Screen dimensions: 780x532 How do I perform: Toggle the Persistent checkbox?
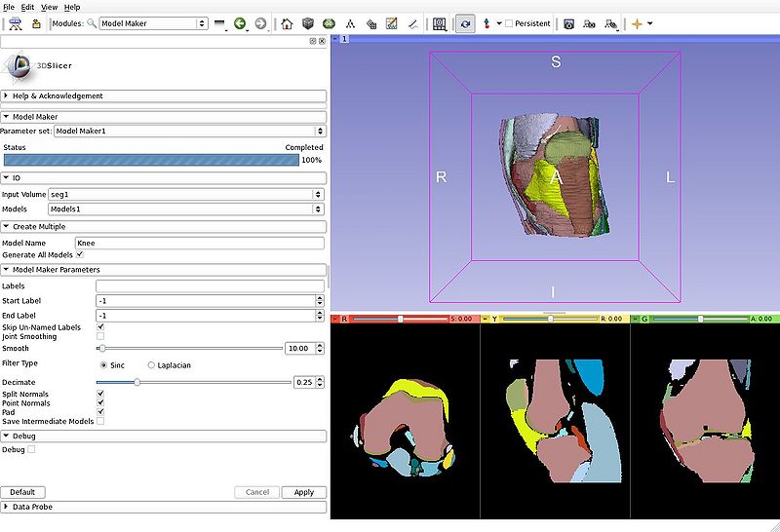509,23
